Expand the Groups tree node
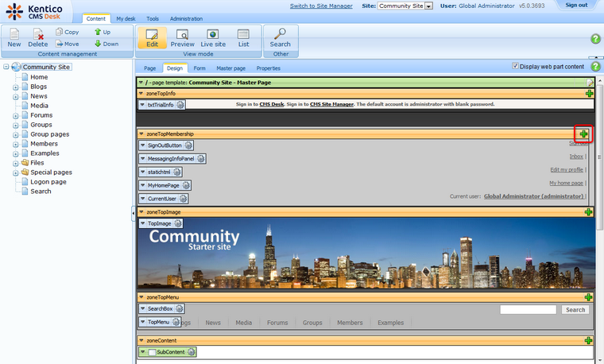Image resolution: width=604 pixels, height=364 pixels. pos(15,126)
